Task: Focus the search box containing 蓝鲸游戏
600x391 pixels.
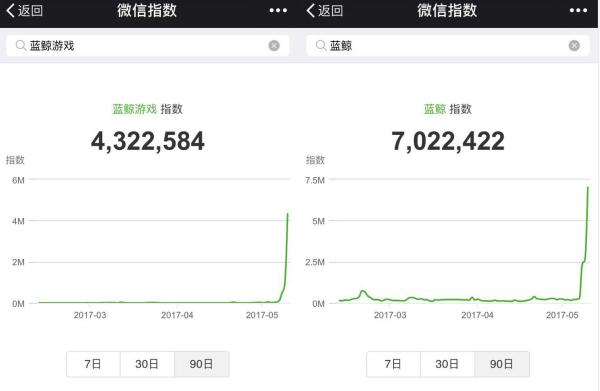Action: coord(148,46)
